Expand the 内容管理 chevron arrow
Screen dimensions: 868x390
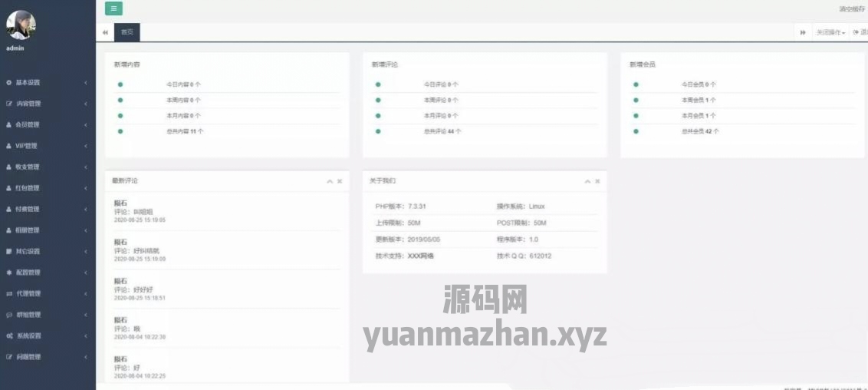86,104
